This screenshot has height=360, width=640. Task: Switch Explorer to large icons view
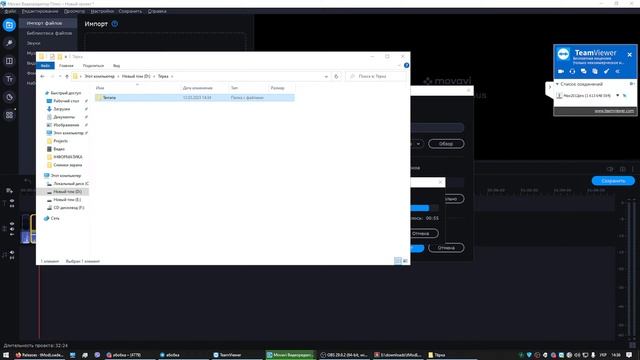tap(405, 261)
